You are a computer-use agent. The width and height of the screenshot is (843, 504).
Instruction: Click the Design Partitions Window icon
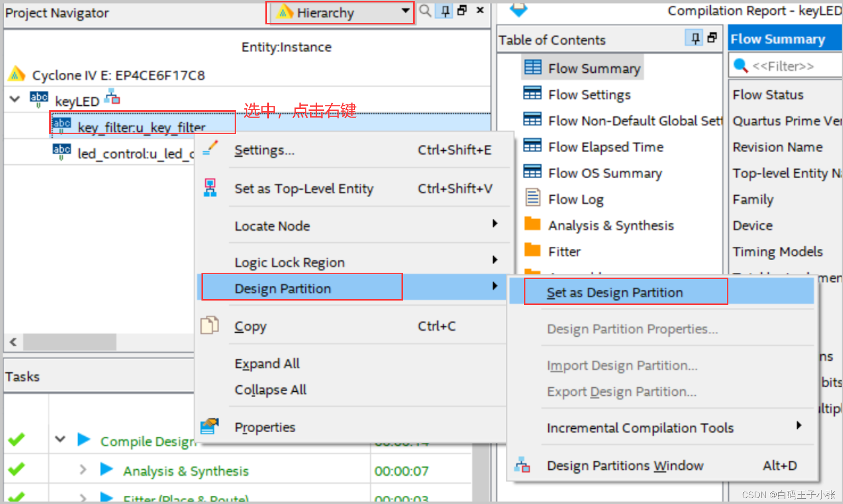522,464
